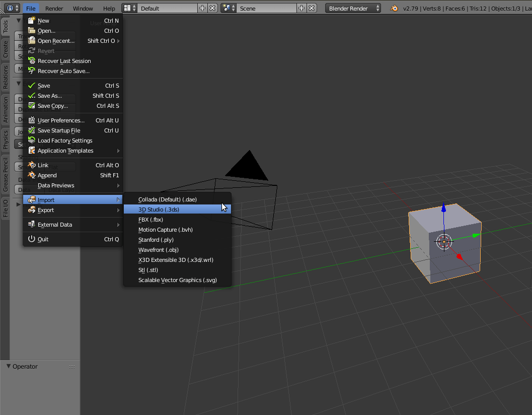
Task: Click the Import icon in File menu
Action: (x=32, y=199)
